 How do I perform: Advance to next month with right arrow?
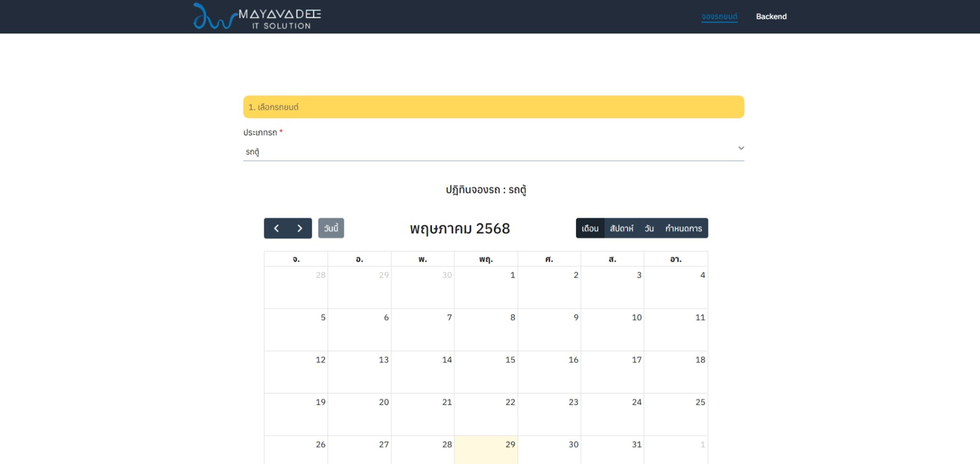coord(300,228)
